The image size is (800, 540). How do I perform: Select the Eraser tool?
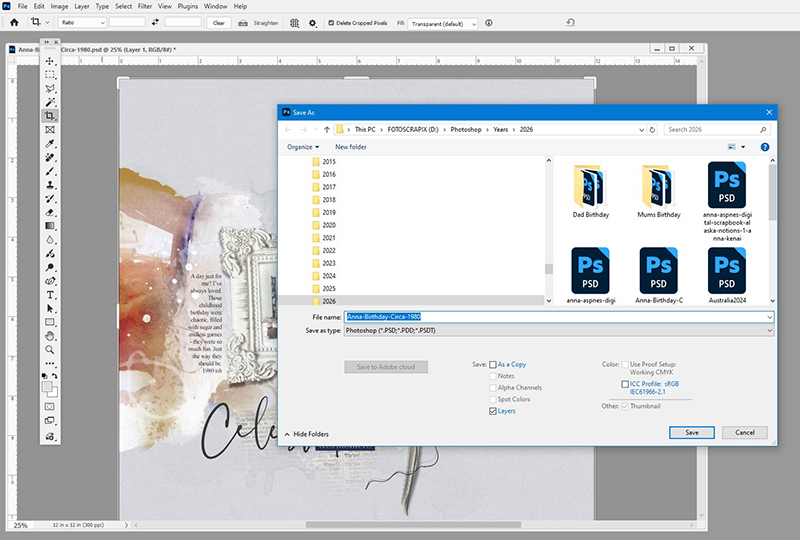49,212
